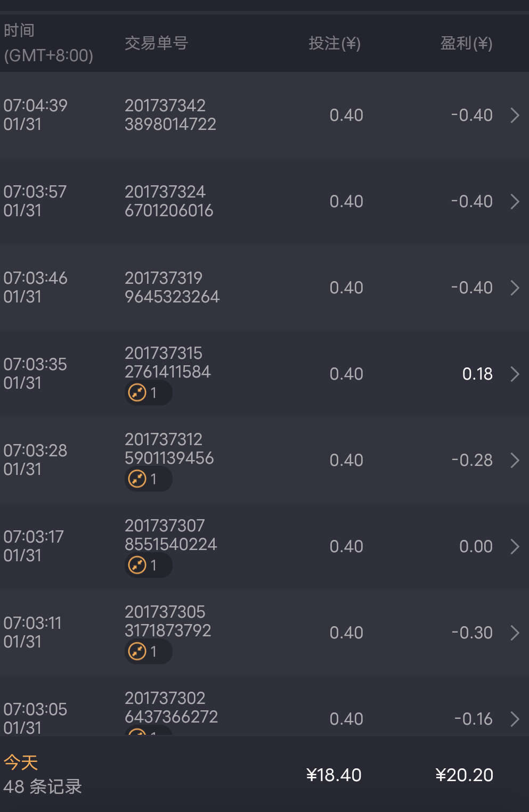Open details arrow for the 0.18 profit row
The image size is (529, 812).
coord(515,374)
